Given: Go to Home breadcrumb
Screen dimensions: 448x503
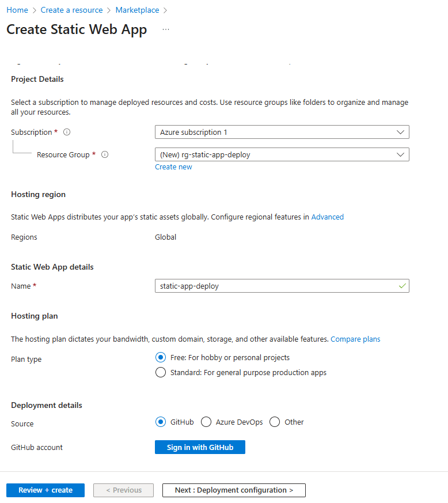Looking at the screenshot, I should pyautogui.click(x=17, y=10).
